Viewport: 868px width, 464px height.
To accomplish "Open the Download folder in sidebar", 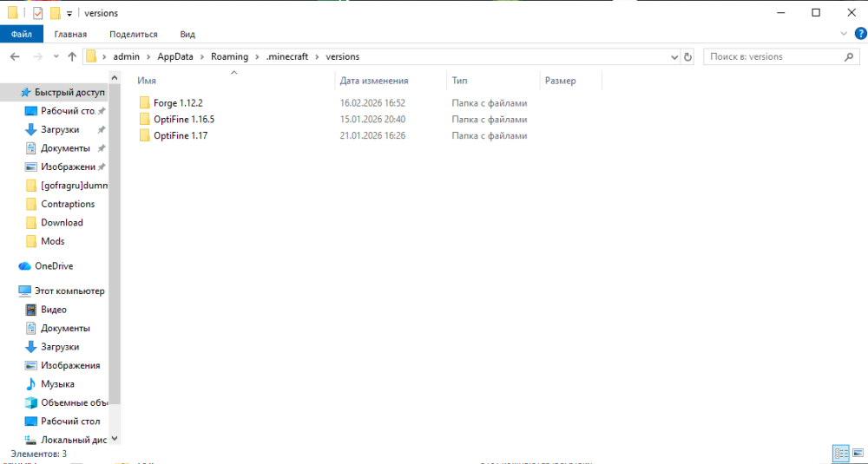I will [x=60, y=222].
